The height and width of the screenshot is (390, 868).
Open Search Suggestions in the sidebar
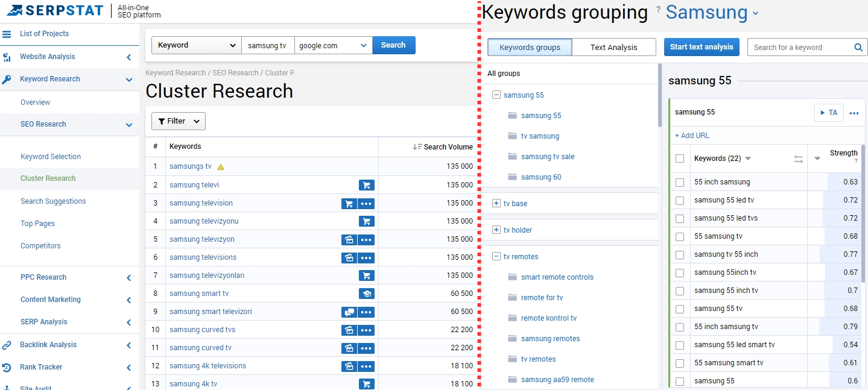(x=53, y=201)
